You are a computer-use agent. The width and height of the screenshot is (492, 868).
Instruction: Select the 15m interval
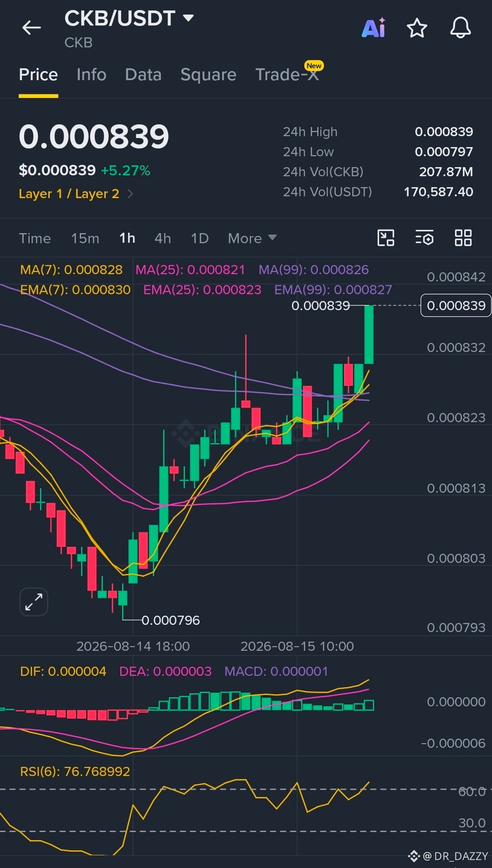85,238
